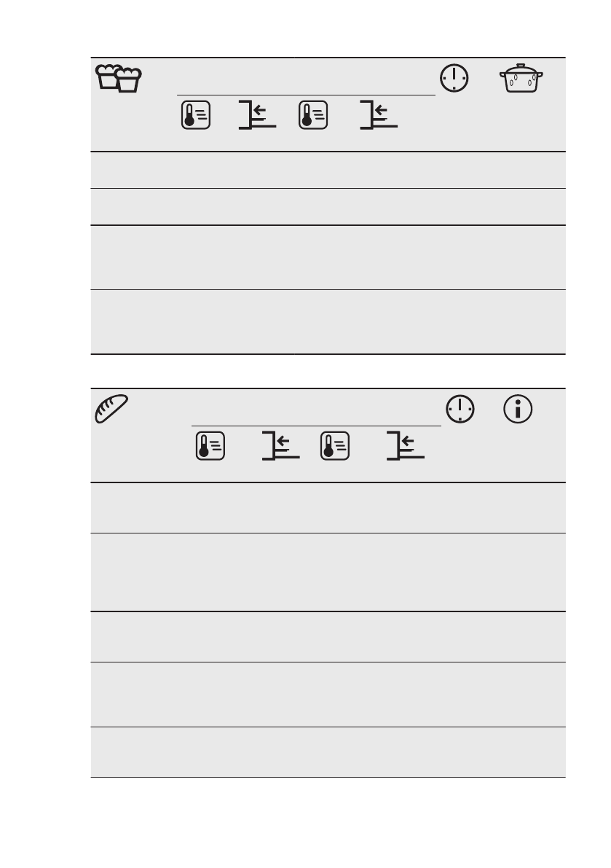Select the first thermometer icon in the muffin table

[196, 115]
